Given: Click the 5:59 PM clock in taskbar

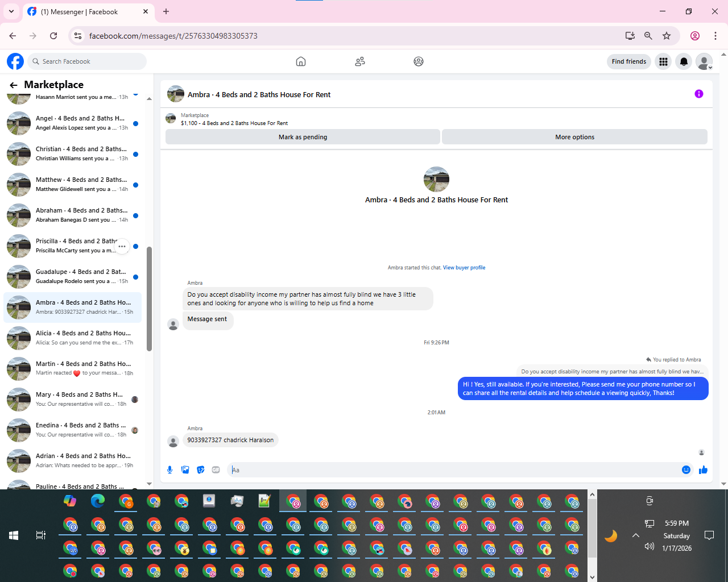Looking at the screenshot, I should click(x=676, y=523).
